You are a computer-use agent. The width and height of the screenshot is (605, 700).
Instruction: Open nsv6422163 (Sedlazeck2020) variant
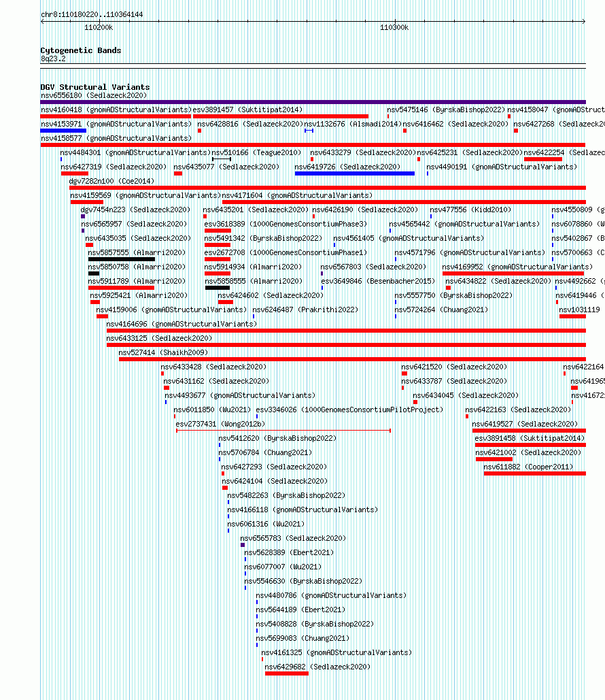[518, 410]
